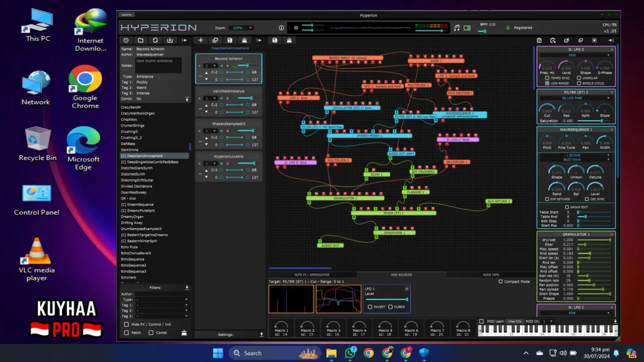Duplicate the layer in combi toolbar
644x362 pixels.
click(x=215, y=40)
